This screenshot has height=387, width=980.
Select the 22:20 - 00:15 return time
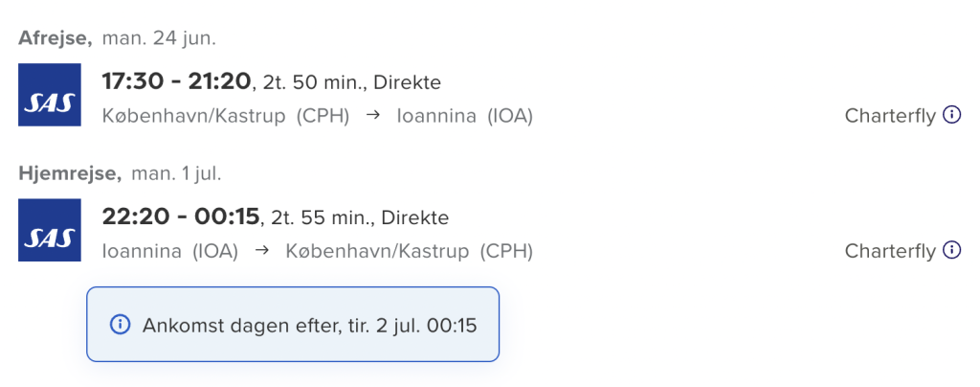point(180,216)
